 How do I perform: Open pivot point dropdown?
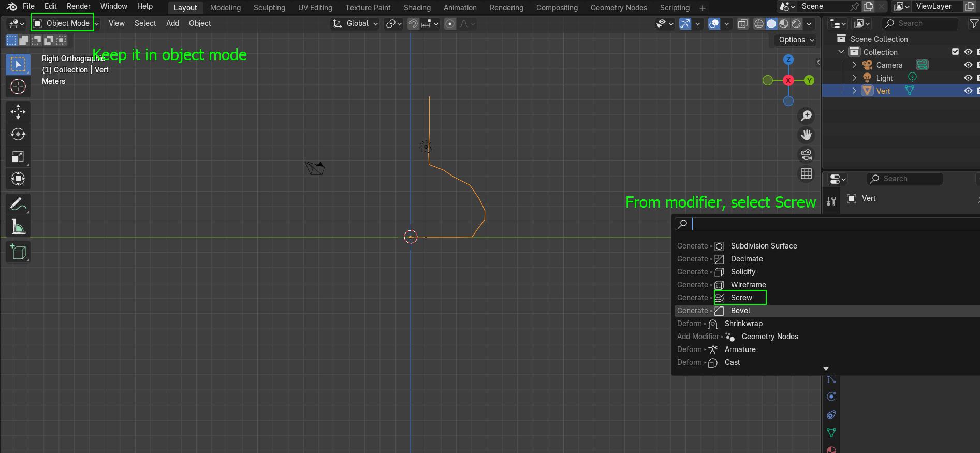[394, 24]
